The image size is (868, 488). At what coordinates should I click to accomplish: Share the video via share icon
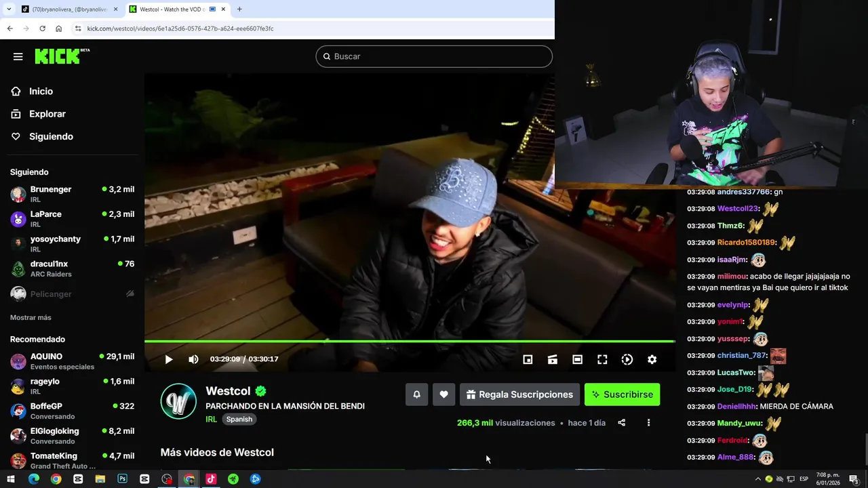click(621, 423)
